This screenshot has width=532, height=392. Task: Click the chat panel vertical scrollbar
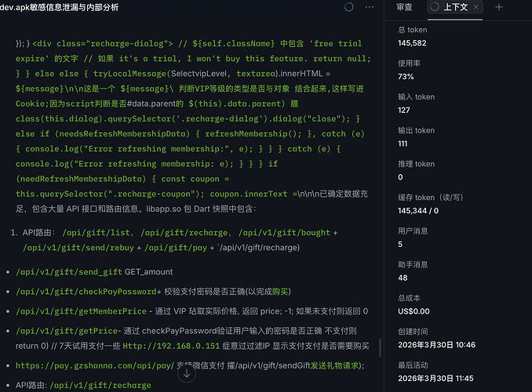[380, 347]
